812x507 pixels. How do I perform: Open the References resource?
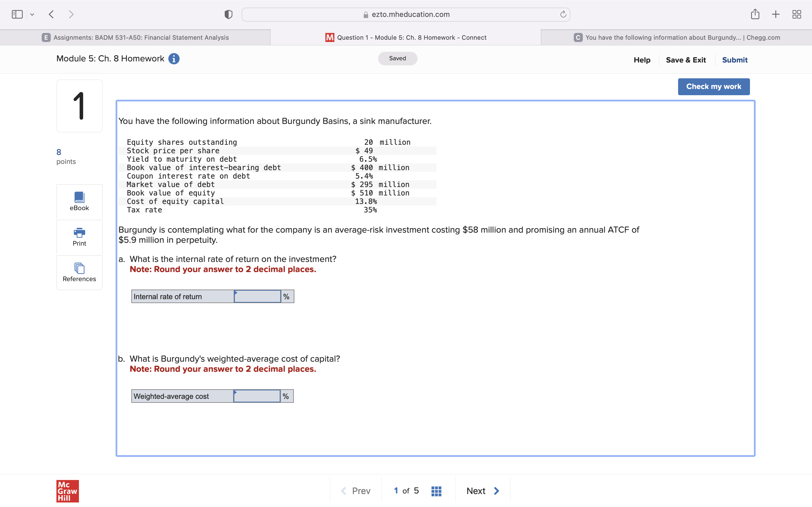click(79, 272)
